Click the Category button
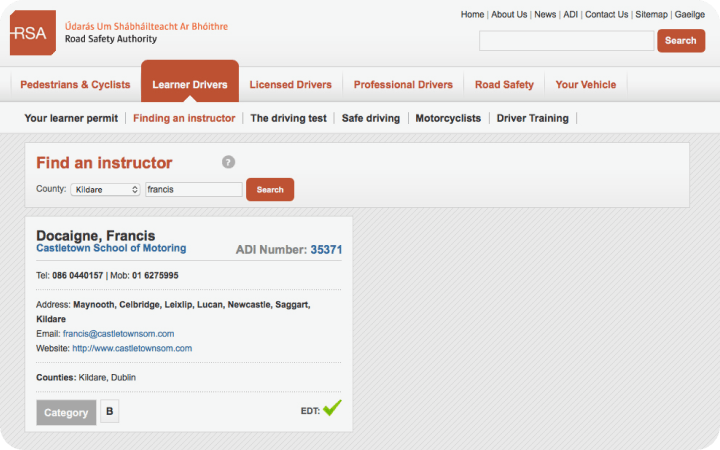720x450 pixels. point(66,412)
